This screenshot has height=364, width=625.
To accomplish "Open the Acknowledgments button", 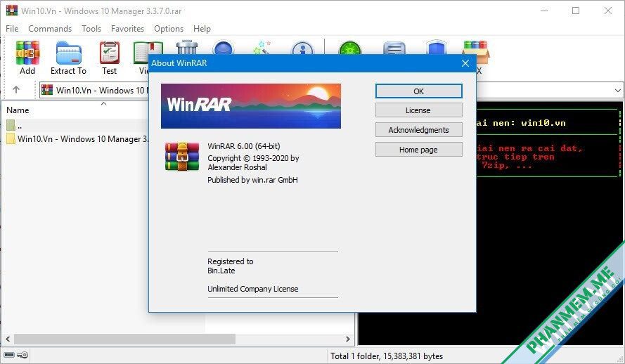I will pos(418,130).
